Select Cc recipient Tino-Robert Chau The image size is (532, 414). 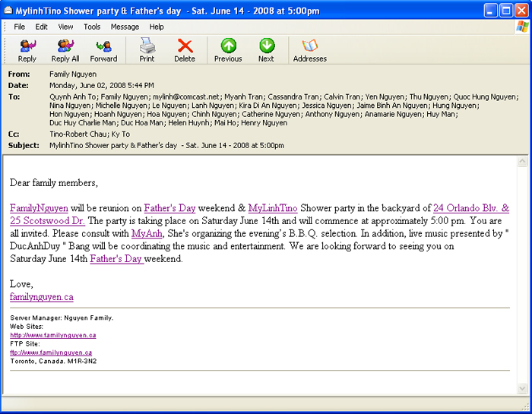point(78,134)
